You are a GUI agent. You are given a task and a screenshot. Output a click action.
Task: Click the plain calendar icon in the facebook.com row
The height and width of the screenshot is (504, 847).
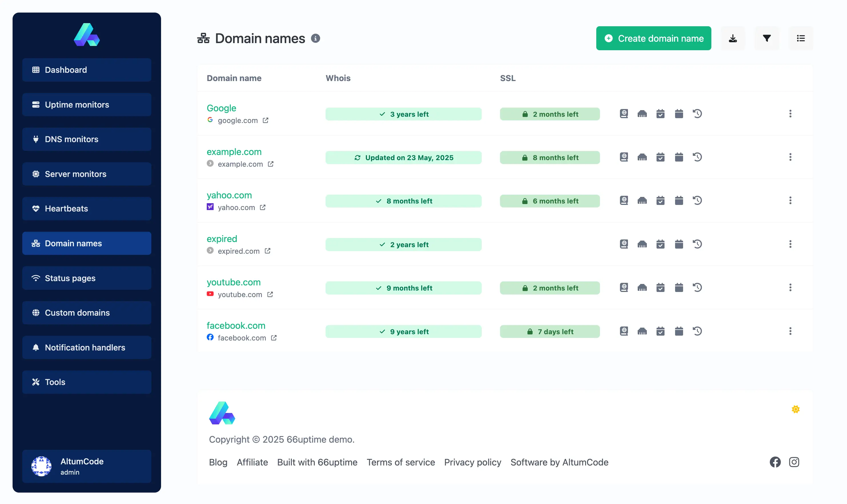coord(679,331)
